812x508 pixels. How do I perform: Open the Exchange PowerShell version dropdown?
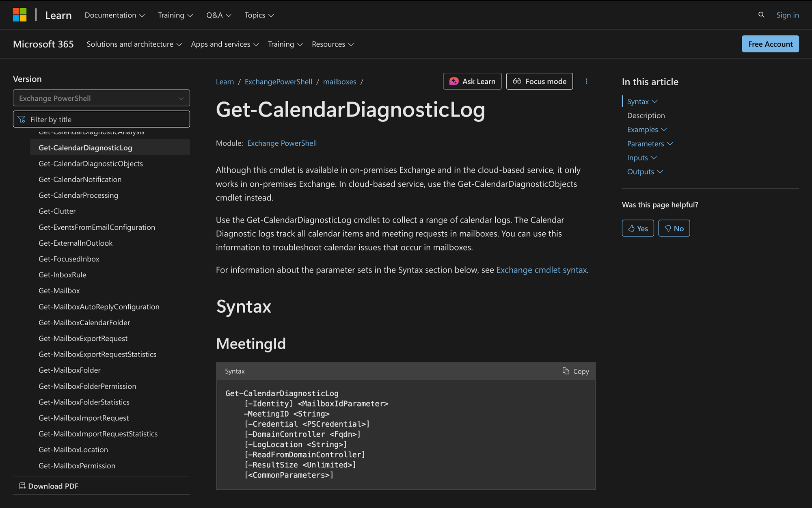coord(101,98)
